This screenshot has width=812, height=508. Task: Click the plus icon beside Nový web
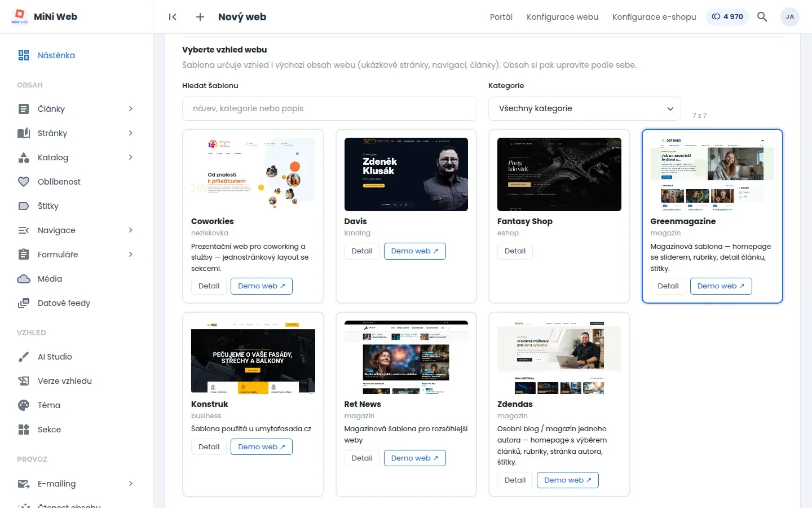(x=200, y=17)
